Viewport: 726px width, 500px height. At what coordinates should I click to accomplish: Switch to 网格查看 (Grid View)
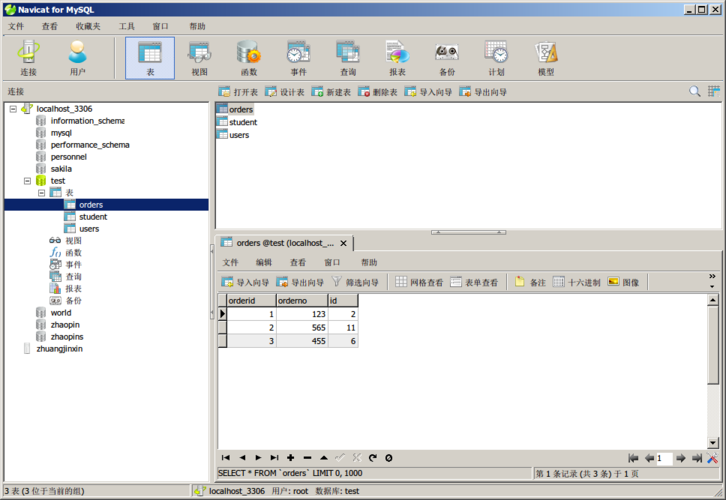click(x=419, y=282)
